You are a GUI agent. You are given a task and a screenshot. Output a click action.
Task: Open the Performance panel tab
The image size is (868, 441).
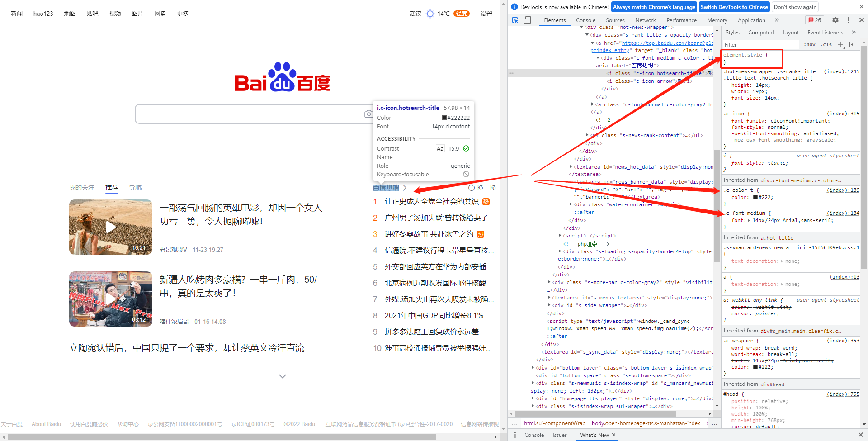(682, 20)
